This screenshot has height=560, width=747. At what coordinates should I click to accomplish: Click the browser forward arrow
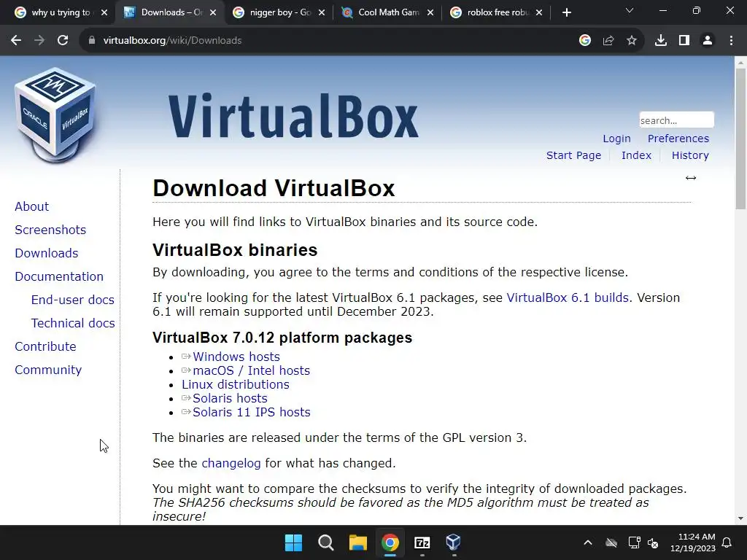(39, 41)
